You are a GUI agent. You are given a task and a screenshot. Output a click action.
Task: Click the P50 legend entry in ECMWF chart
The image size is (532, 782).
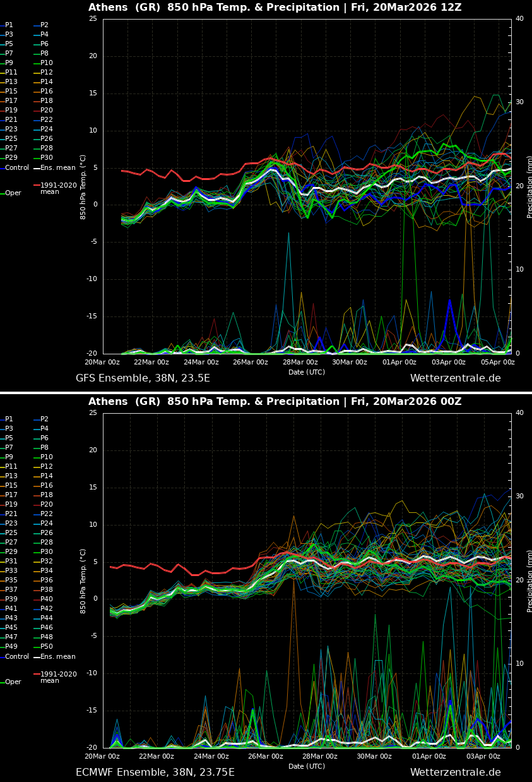pyautogui.click(x=47, y=647)
